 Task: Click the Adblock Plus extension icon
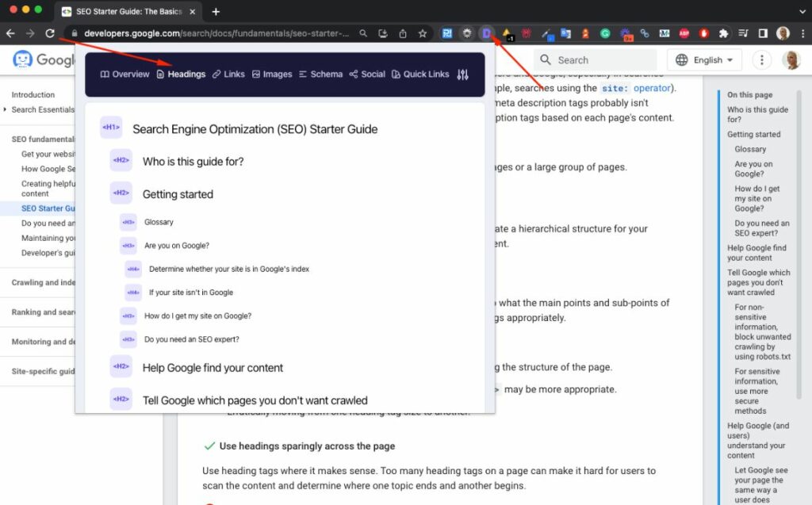[683, 33]
